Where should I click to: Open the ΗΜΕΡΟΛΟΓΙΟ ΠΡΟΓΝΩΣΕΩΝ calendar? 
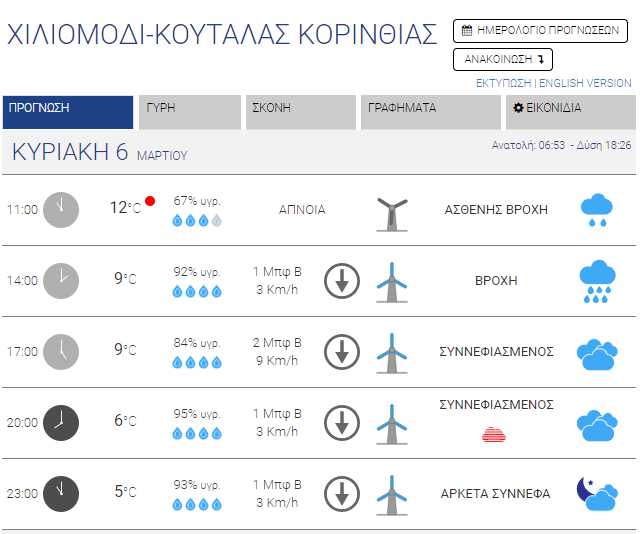540,31
